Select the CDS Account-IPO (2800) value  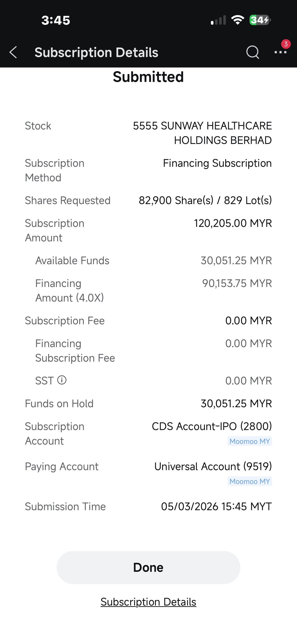[x=212, y=427]
